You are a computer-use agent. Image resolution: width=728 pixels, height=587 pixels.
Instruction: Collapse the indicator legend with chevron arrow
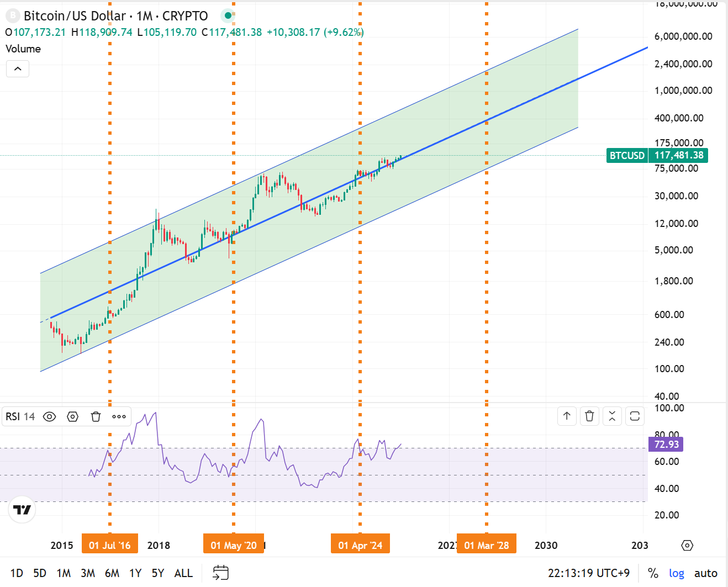[18, 69]
